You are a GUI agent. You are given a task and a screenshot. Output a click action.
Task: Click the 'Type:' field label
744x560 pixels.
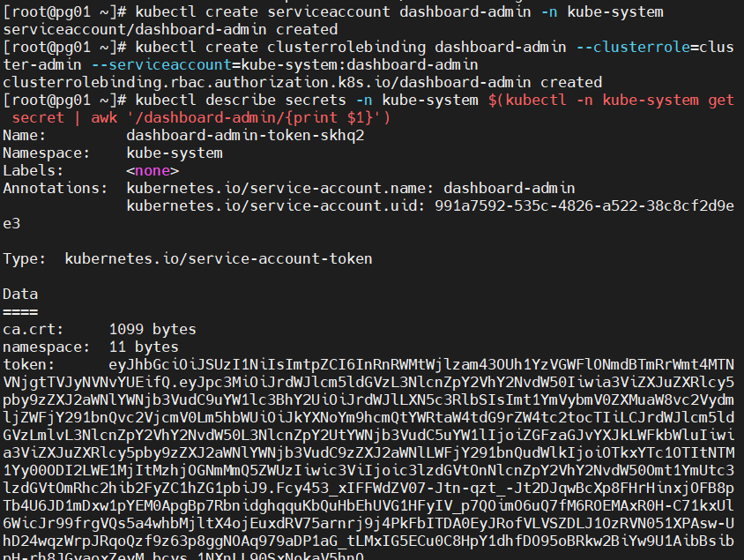[x=24, y=259]
